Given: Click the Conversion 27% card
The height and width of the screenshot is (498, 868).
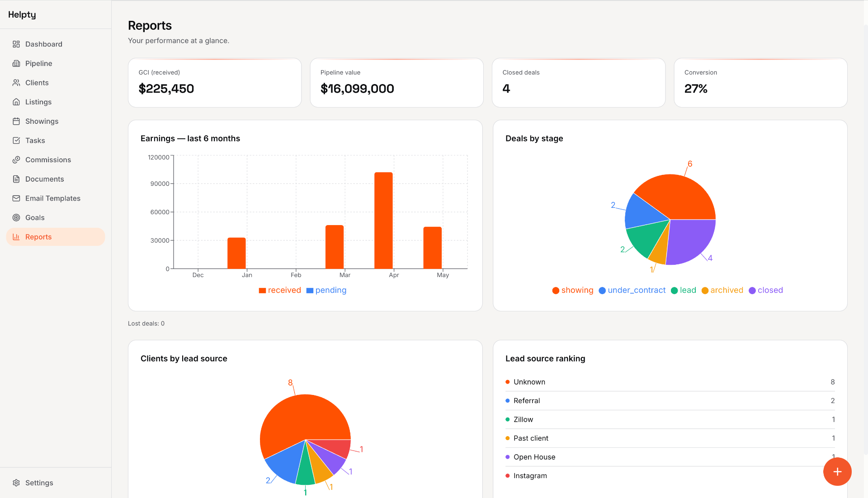Looking at the screenshot, I should (x=760, y=83).
